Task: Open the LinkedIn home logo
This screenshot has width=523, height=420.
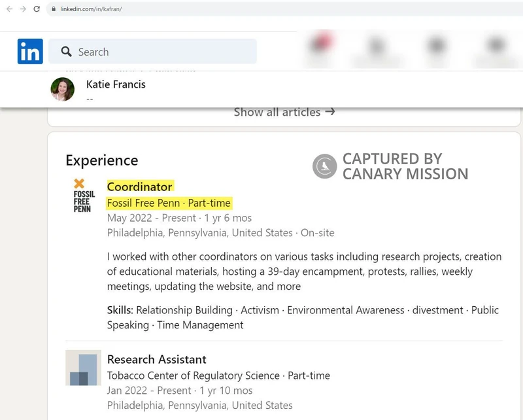Action: (x=30, y=51)
